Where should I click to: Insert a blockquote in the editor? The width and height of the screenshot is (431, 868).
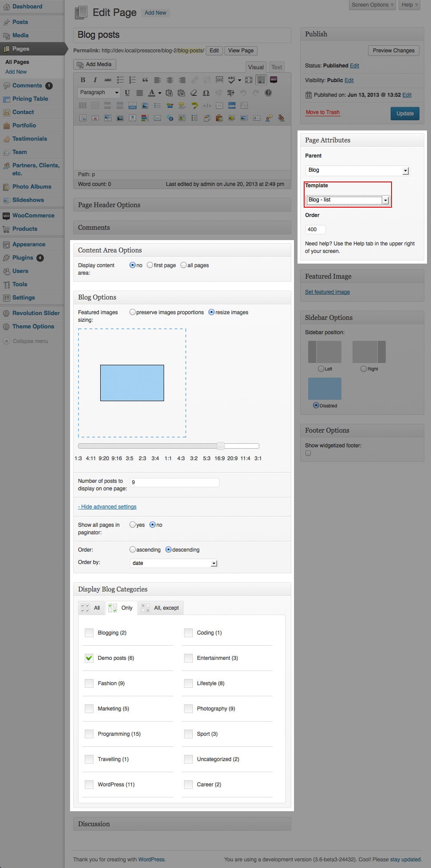(145, 80)
